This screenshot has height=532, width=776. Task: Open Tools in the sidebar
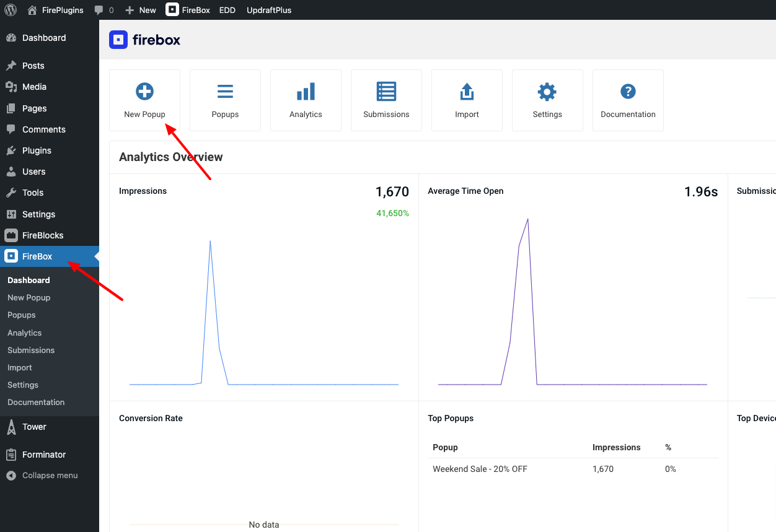pyautogui.click(x=50, y=193)
